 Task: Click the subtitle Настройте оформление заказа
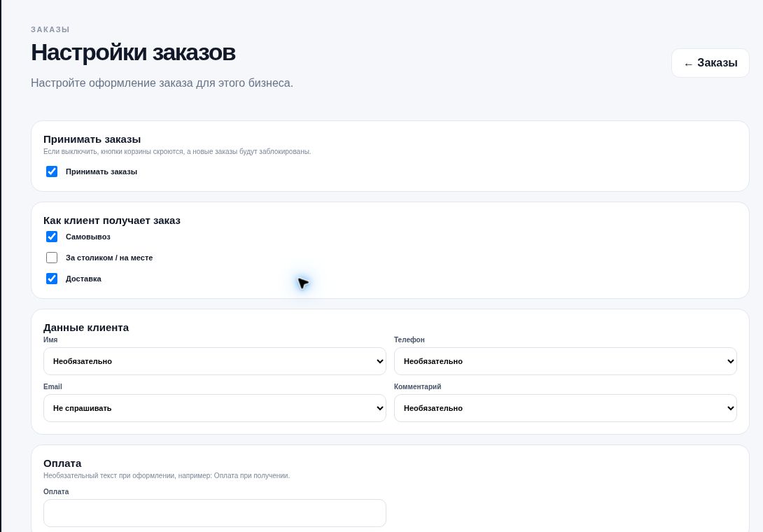162,83
